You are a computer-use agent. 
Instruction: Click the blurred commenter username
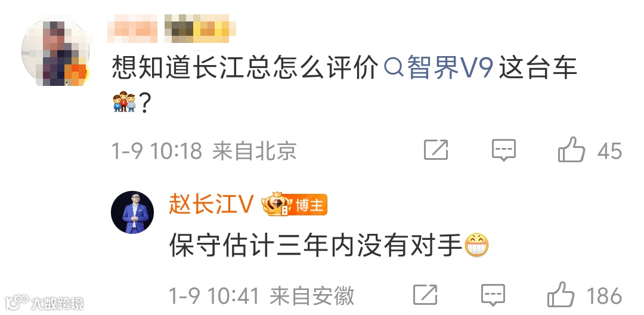(172, 29)
